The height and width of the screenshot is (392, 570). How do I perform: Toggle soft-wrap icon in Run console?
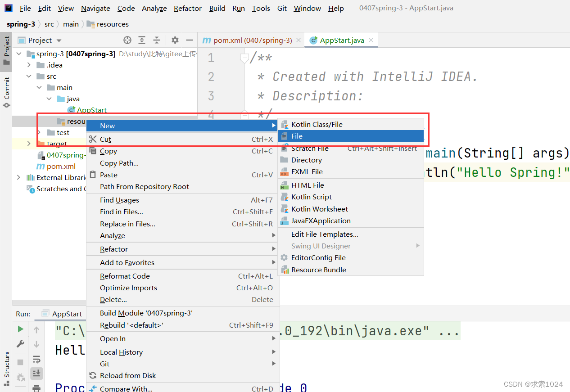tap(36, 359)
